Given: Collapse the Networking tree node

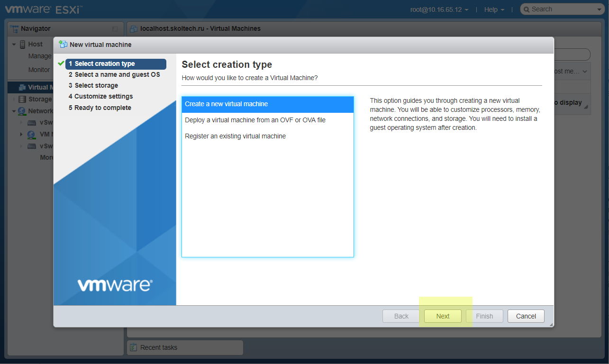Looking at the screenshot, I should (14, 111).
